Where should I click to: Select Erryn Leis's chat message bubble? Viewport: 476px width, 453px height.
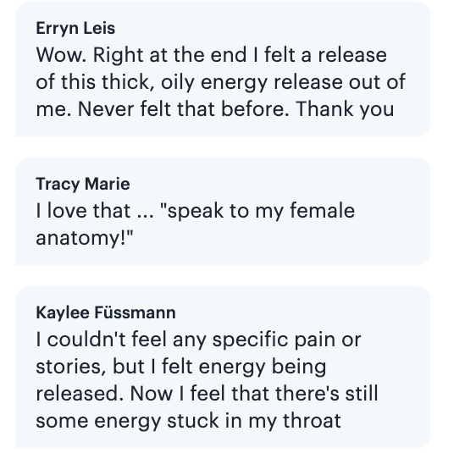pyautogui.click(x=223, y=69)
